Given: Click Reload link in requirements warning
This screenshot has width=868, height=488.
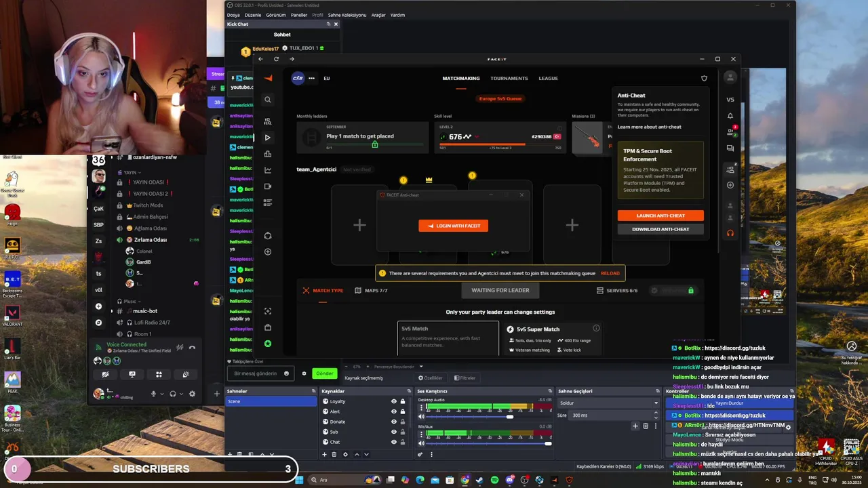Looking at the screenshot, I should 610,273.
